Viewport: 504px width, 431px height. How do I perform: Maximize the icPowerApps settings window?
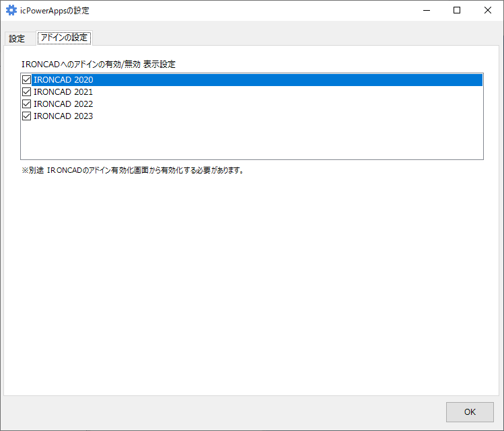[x=457, y=10]
